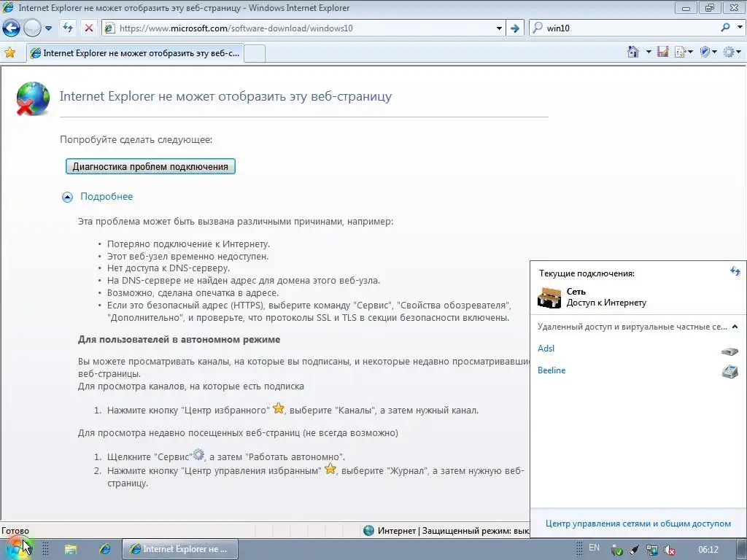
Task: Open the Tools gear menu
Action: (x=732, y=52)
